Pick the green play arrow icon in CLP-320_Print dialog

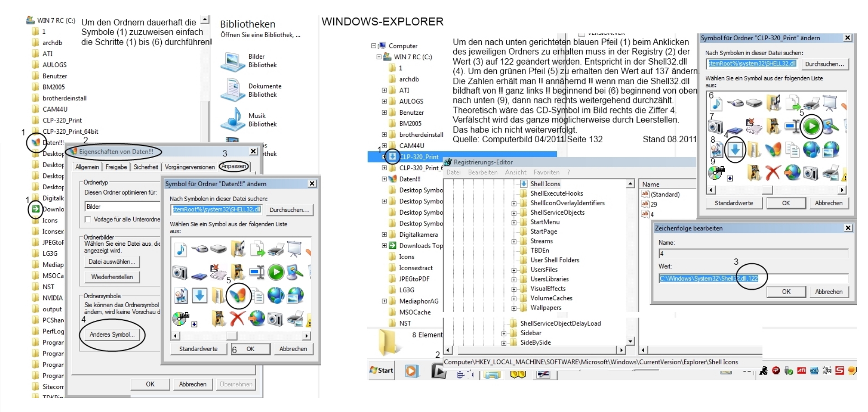(x=812, y=126)
